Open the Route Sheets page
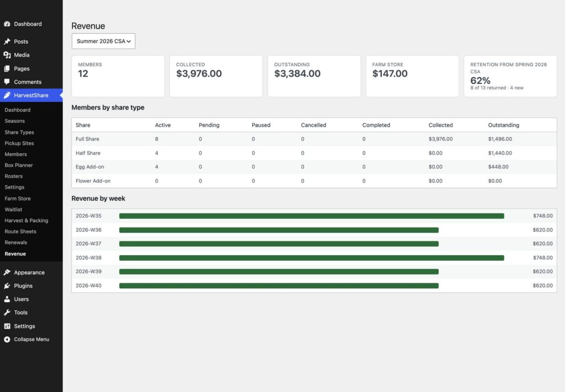565x392 pixels. click(x=20, y=232)
